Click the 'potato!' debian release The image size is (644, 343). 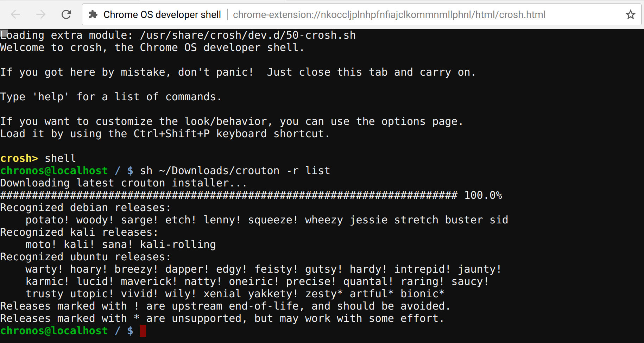48,220
